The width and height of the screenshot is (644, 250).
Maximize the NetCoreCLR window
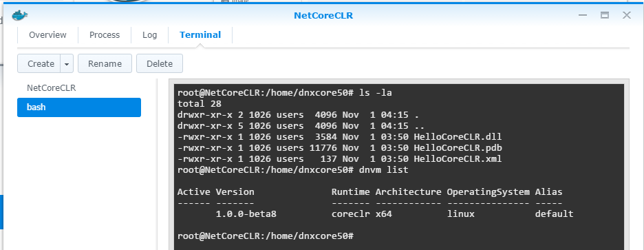tap(604, 16)
